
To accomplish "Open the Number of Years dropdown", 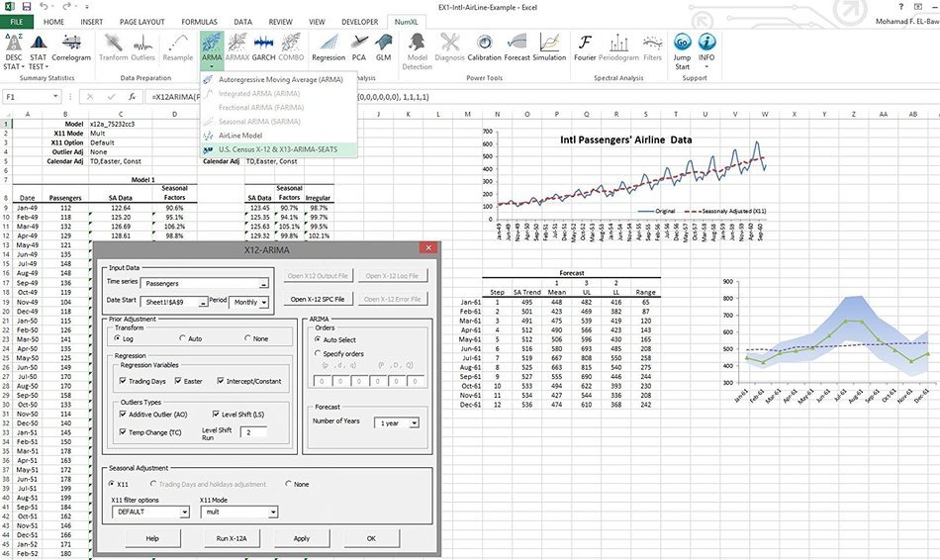I will (x=415, y=423).
